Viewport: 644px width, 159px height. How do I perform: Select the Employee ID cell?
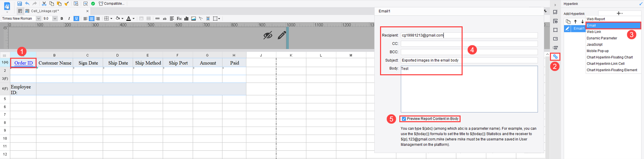point(23,89)
